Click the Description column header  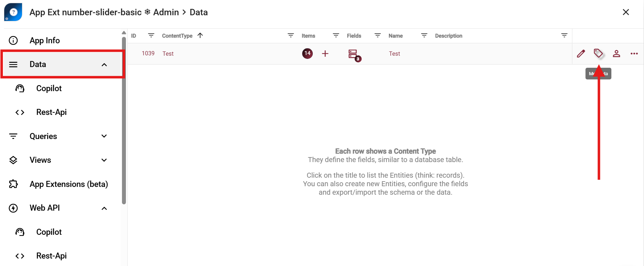(449, 36)
